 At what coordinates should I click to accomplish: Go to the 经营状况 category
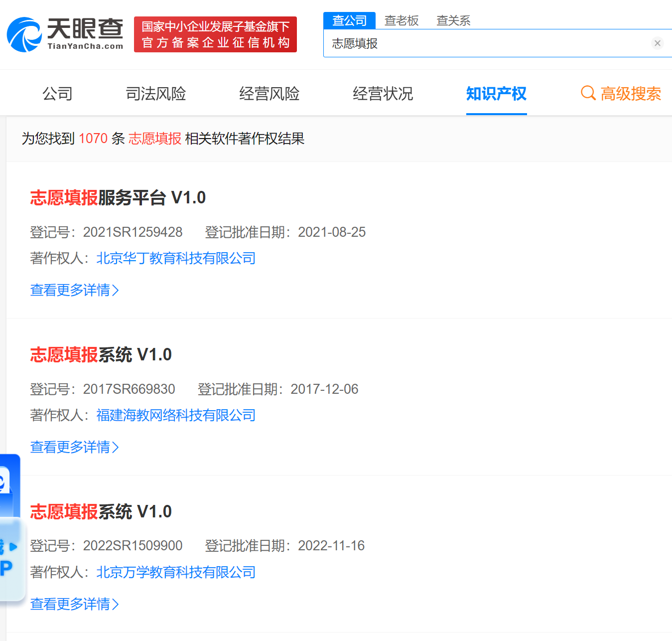pos(383,94)
